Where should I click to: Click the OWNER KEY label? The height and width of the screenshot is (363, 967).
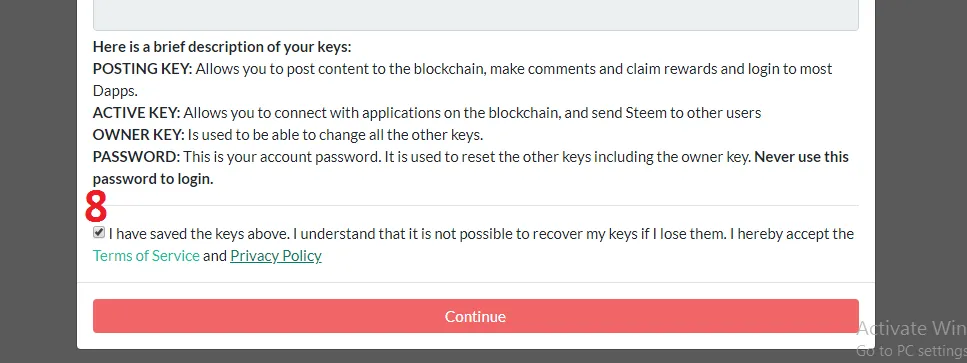139,135
